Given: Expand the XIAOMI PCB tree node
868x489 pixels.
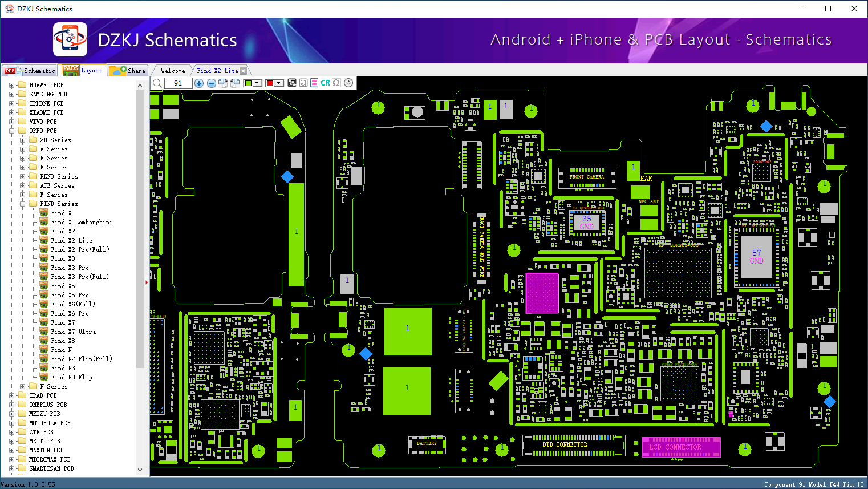Looking at the screenshot, I should (x=12, y=112).
